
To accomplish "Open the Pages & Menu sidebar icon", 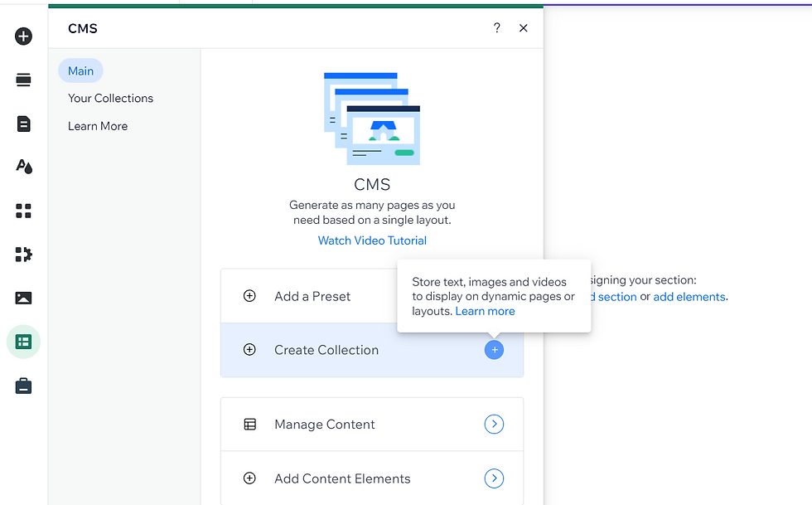I will [23, 124].
